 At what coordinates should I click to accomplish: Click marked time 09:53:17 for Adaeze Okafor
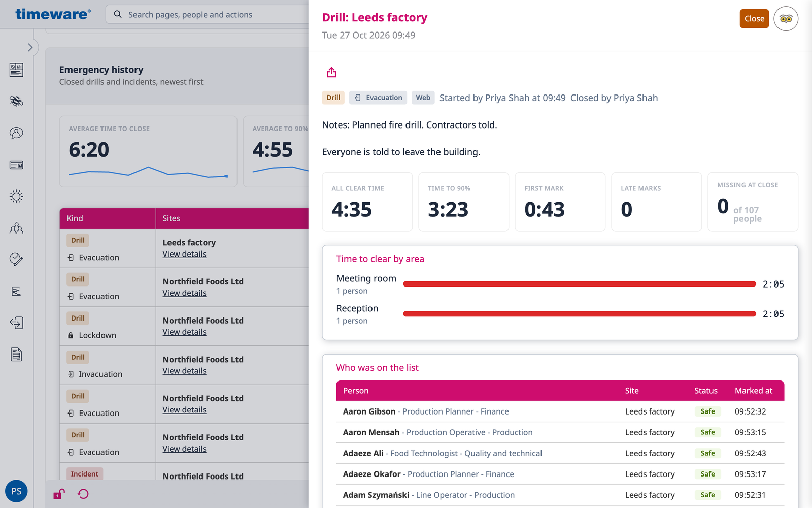[x=750, y=474]
